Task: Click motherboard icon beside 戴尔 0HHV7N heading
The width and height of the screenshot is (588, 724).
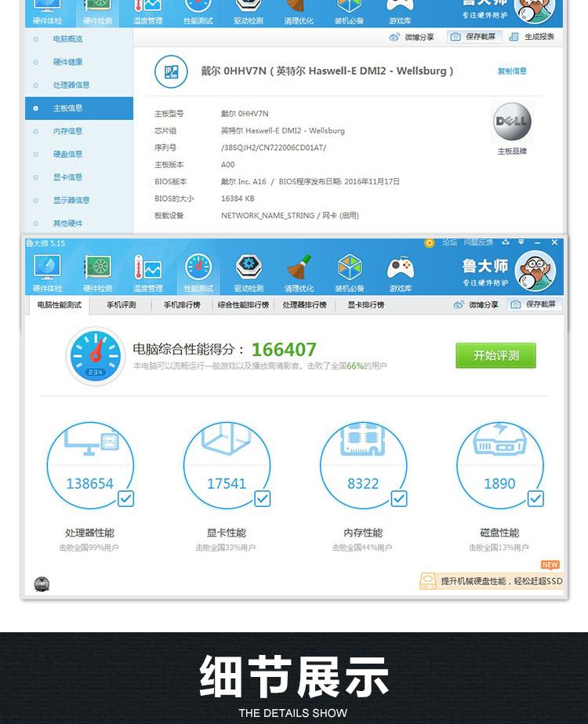Action: [x=171, y=71]
